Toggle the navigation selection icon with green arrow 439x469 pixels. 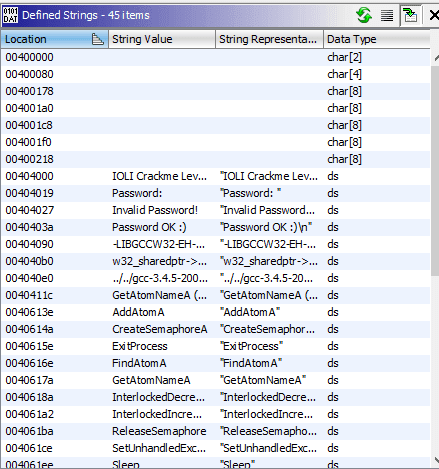pyautogui.click(x=410, y=15)
